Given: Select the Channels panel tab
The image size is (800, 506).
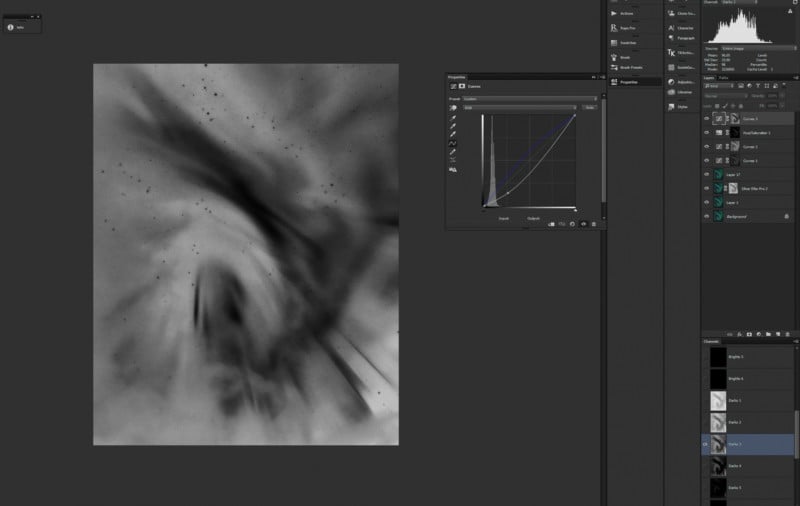Looking at the screenshot, I should (x=711, y=341).
